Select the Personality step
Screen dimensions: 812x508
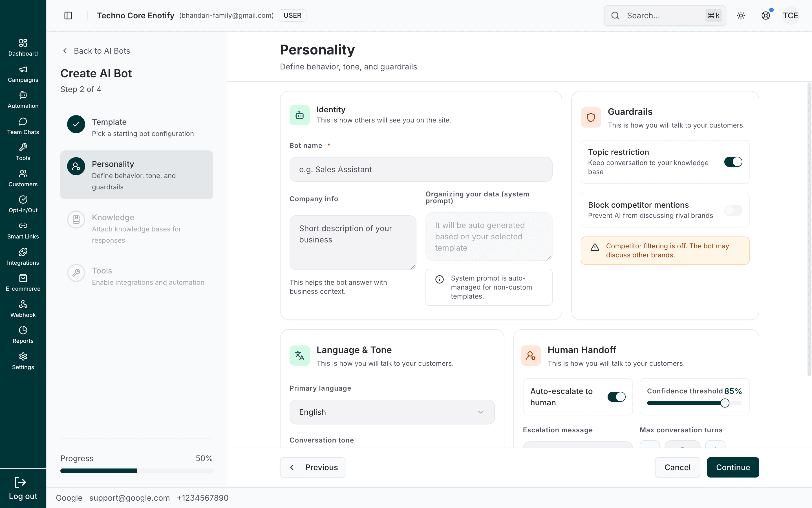pyautogui.click(x=136, y=175)
